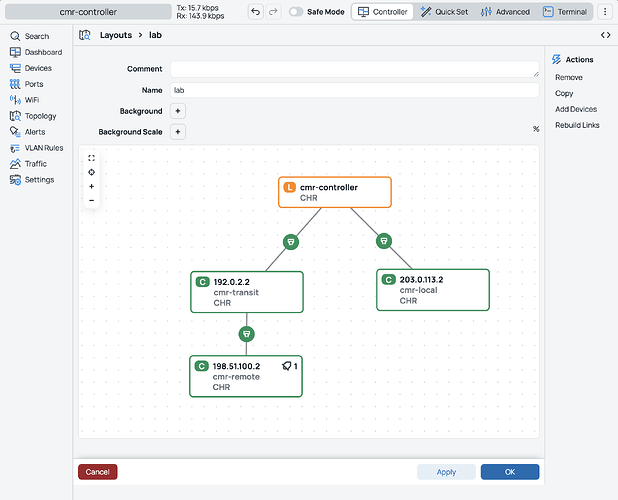
Task: Switch to the Terminal tab
Action: click(x=565, y=12)
